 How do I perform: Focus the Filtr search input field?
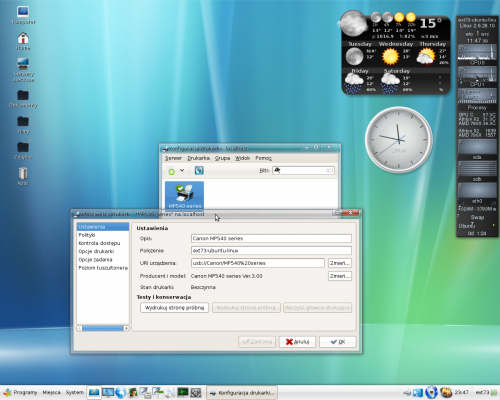coord(303,171)
